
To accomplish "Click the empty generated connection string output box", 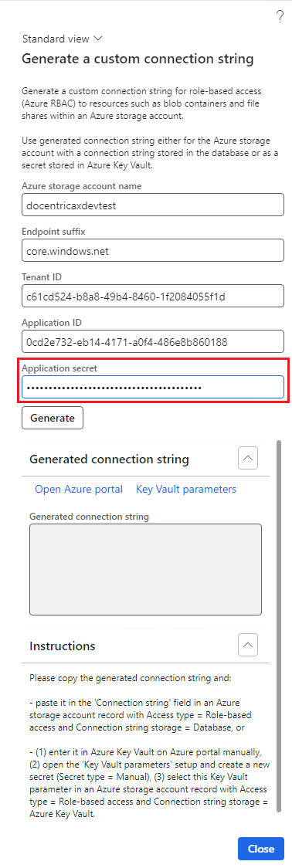I will (x=146, y=570).
